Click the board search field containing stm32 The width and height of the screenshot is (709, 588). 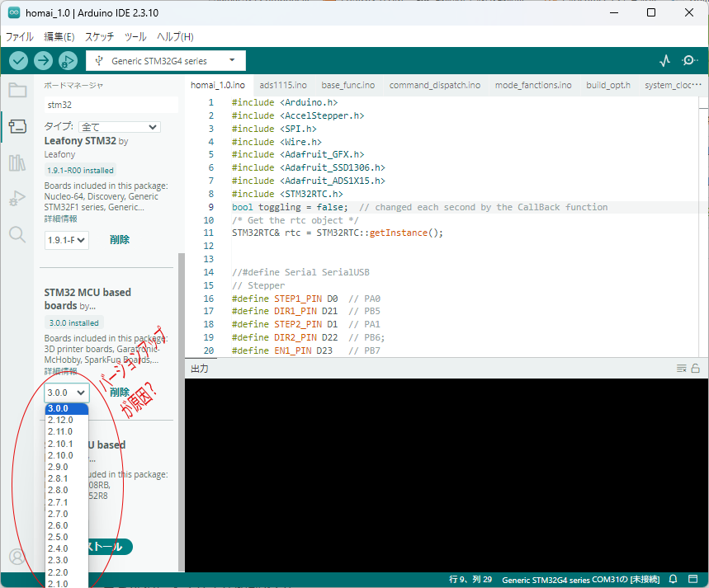[111, 105]
